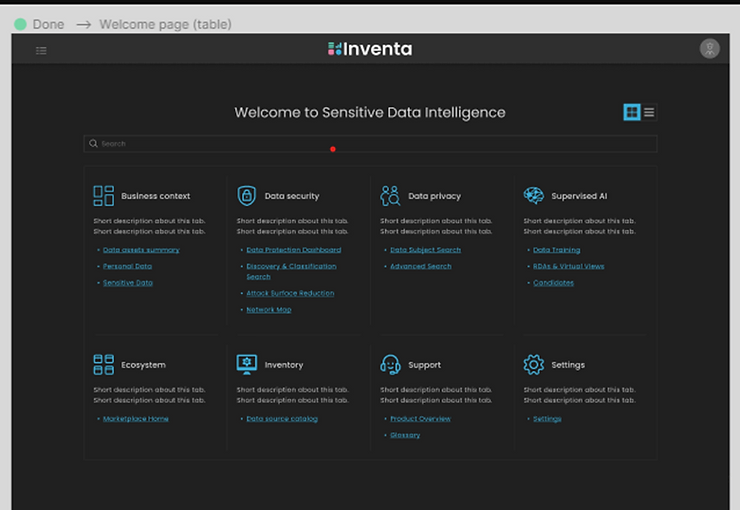
Task: Switch to list view
Action: click(649, 112)
